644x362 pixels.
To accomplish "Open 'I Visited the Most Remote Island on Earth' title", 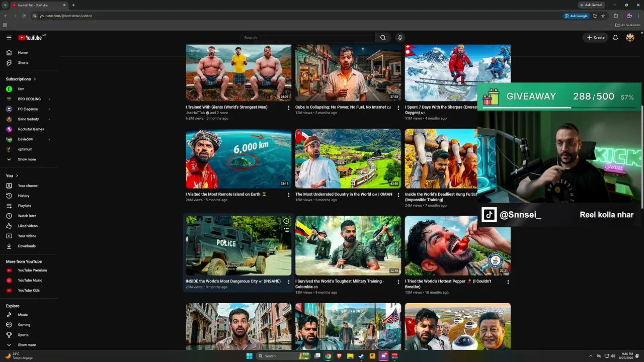I will pos(226,194).
